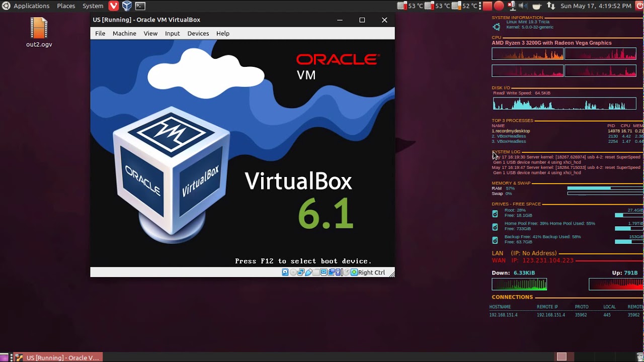Click the USB devices status icon
This screenshot has width=644, height=362.
(308, 272)
